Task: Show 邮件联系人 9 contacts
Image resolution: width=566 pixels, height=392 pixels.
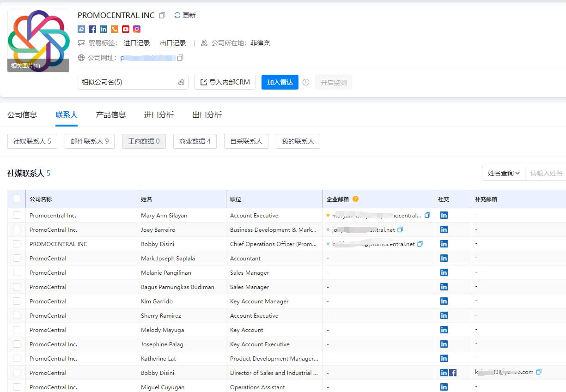Action: pyautogui.click(x=90, y=141)
